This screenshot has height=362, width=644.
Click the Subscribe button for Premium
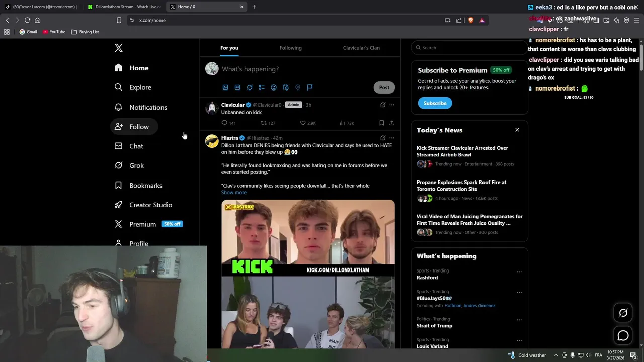[435, 103]
